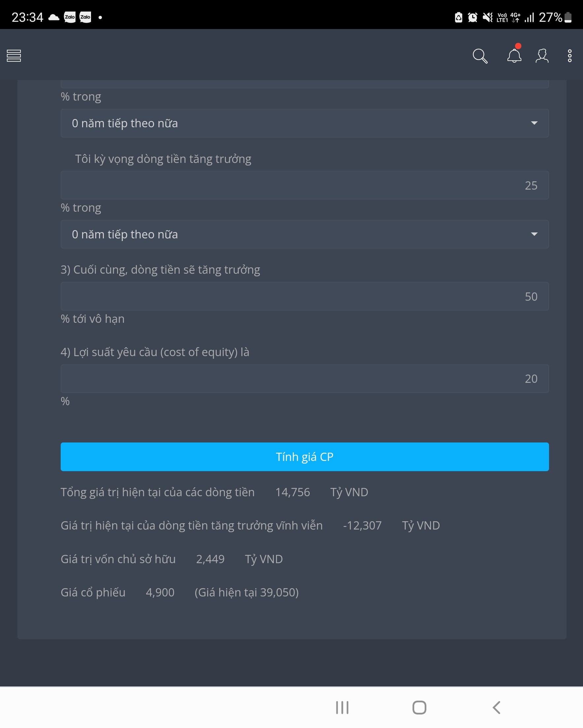Screen dimensions: 583x728
Task: Open the notifications bell
Action: click(514, 55)
